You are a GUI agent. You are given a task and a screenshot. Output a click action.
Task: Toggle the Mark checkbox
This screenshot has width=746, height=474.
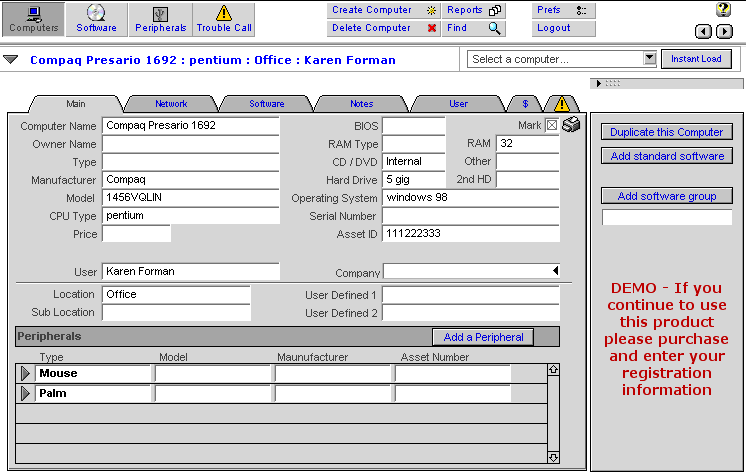pos(551,125)
